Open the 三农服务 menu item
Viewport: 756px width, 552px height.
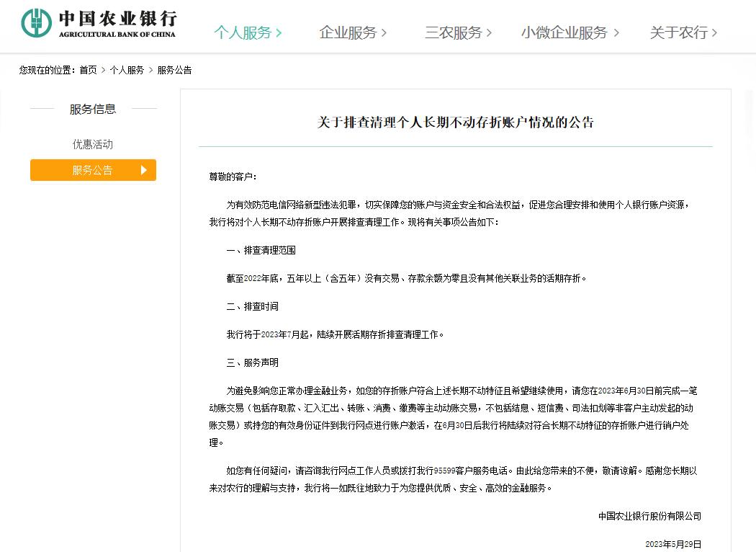click(x=452, y=32)
